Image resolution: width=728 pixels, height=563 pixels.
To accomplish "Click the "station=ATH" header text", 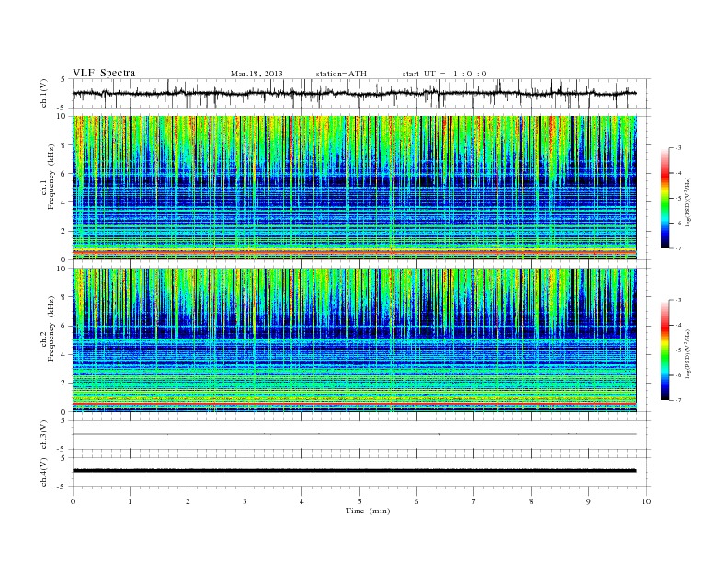I will pyautogui.click(x=341, y=74).
